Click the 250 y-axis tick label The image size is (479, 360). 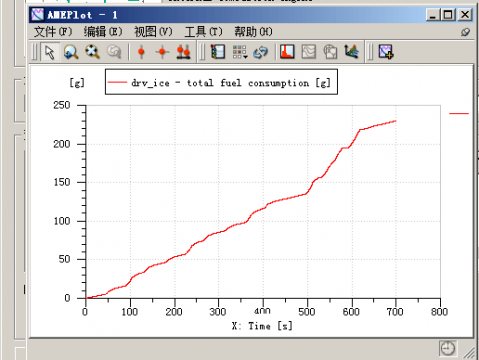tap(62, 105)
